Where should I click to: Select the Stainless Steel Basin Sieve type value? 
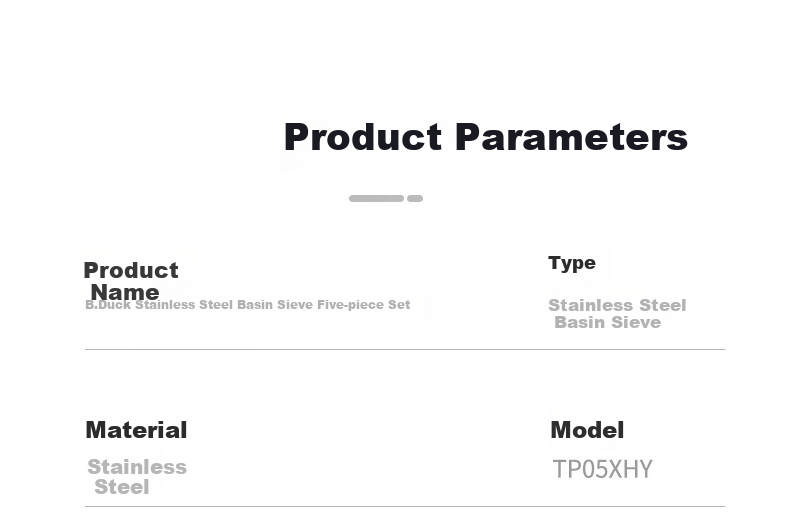coord(617,314)
